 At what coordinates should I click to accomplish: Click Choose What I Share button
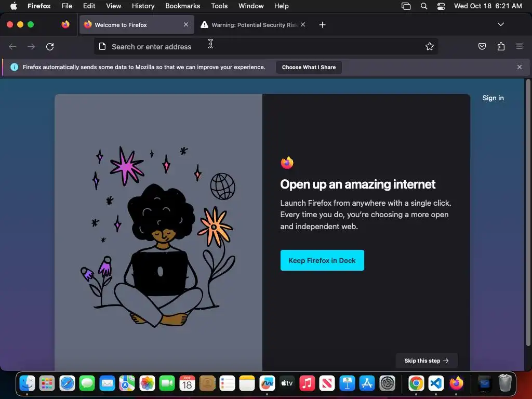309,67
